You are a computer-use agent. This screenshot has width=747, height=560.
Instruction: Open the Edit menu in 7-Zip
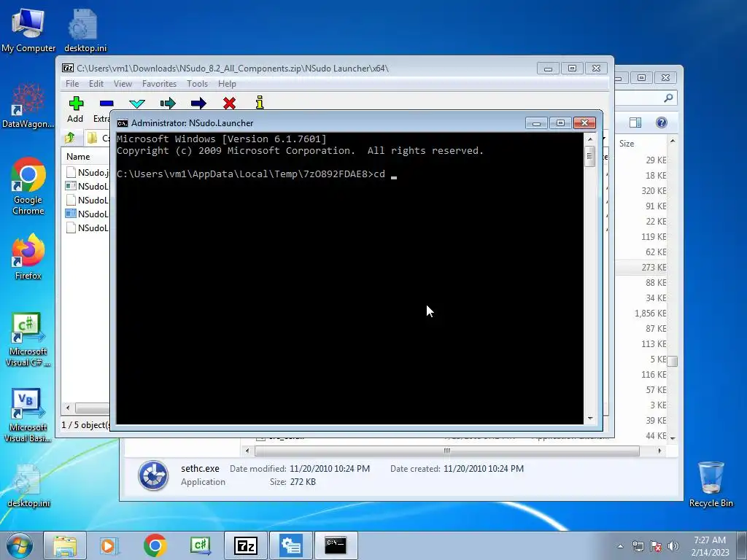point(96,84)
